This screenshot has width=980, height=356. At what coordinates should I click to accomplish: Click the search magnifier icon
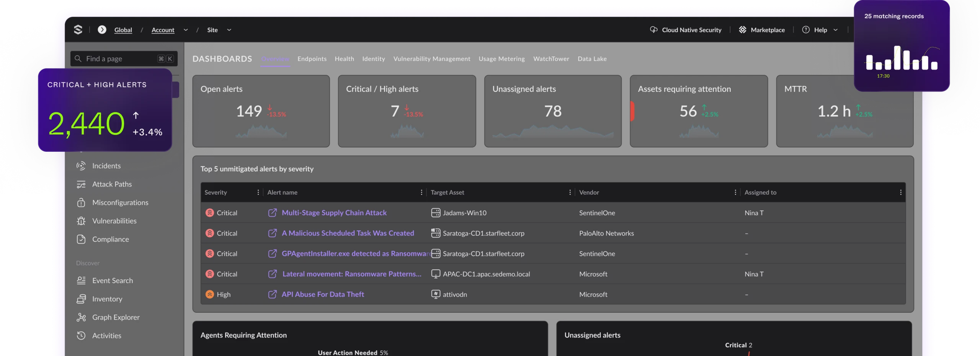(x=78, y=59)
